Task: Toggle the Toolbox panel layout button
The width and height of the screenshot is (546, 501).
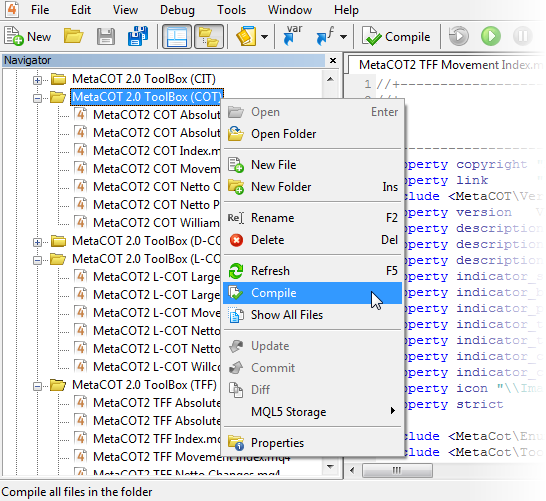Action: pyautogui.click(x=177, y=36)
